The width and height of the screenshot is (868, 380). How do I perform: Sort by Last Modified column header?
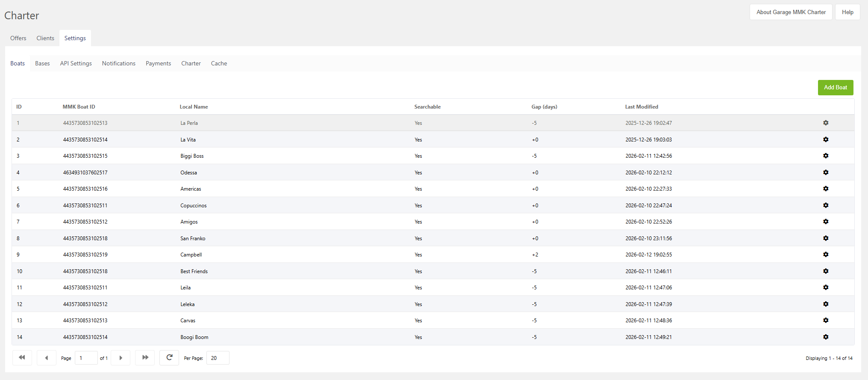641,107
